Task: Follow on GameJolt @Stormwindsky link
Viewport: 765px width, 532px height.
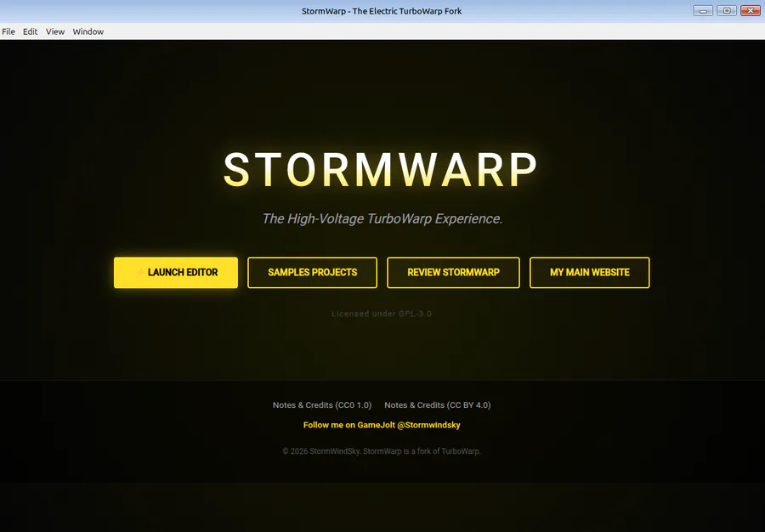Action: tap(382, 425)
